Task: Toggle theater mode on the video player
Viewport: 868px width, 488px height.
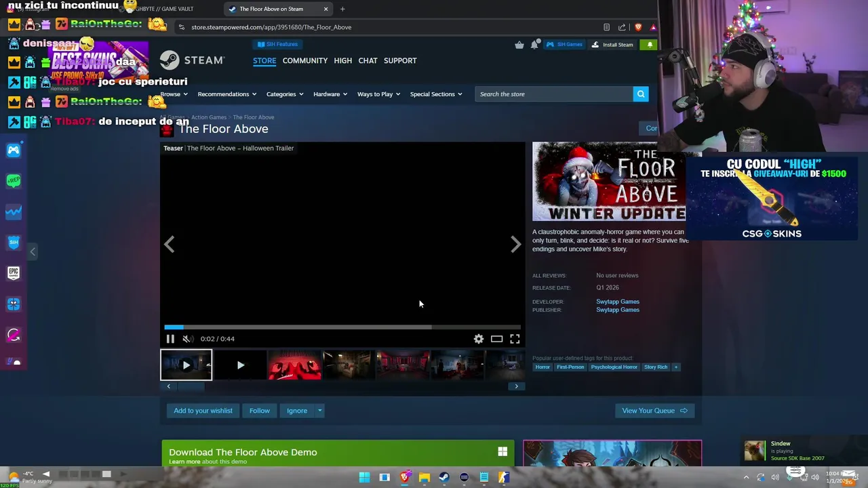Action: tap(497, 339)
